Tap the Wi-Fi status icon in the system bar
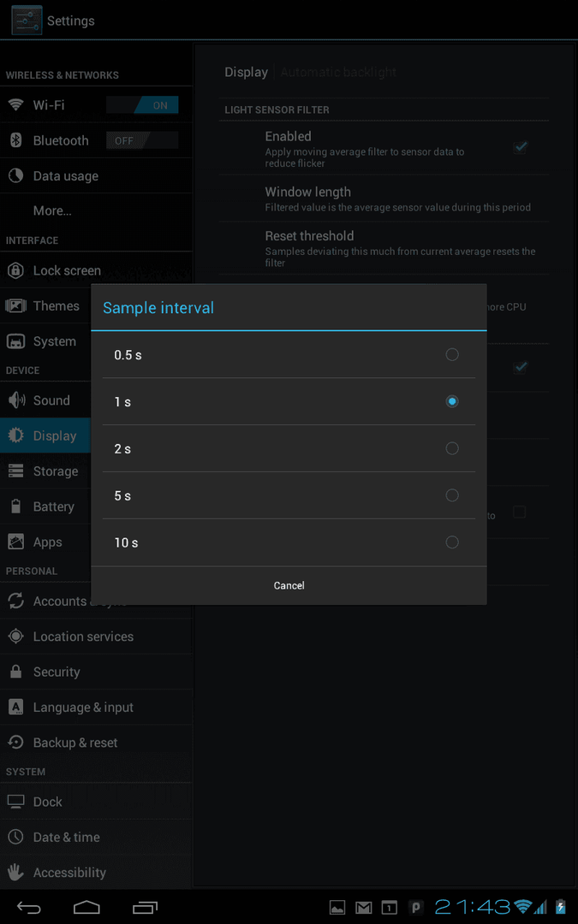Screen dimensions: 578x924 [x=522, y=906]
